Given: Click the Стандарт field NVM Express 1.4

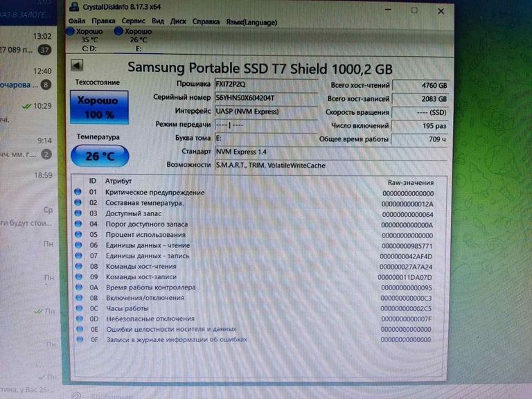Looking at the screenshot, I should click(331, 152).
